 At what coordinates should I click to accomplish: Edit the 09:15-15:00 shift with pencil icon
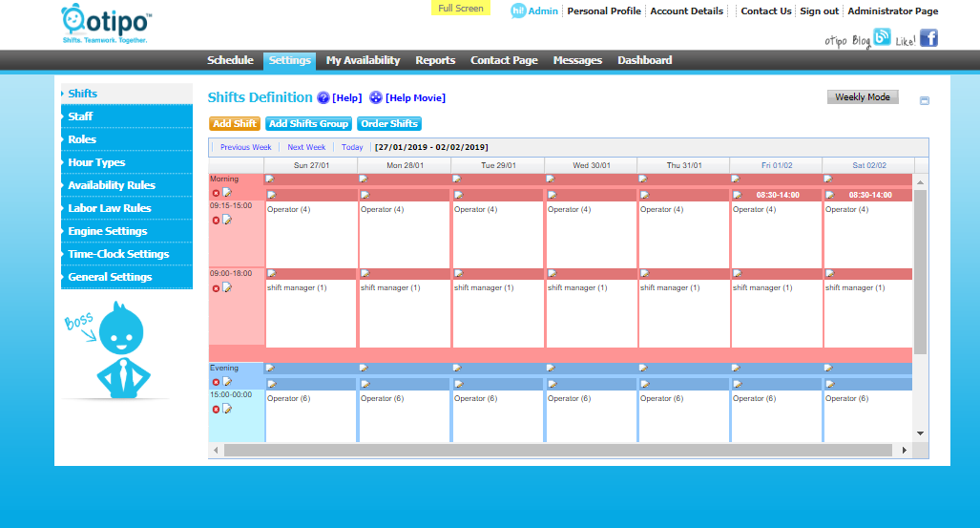coord(227,220)
